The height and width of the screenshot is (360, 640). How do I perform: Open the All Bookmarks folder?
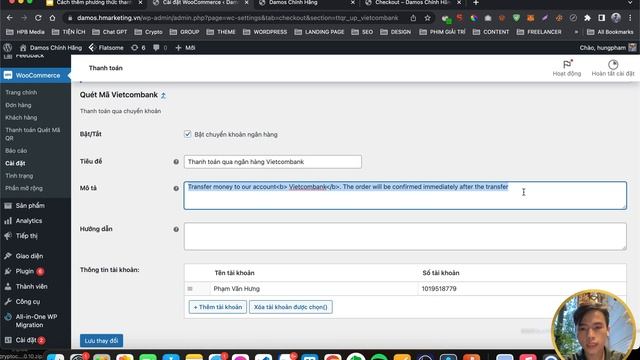(x=610, y=32)
